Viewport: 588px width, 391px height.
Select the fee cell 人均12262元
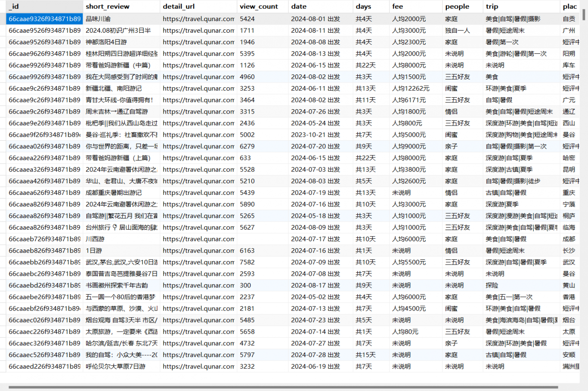click(x=416, y=88)
